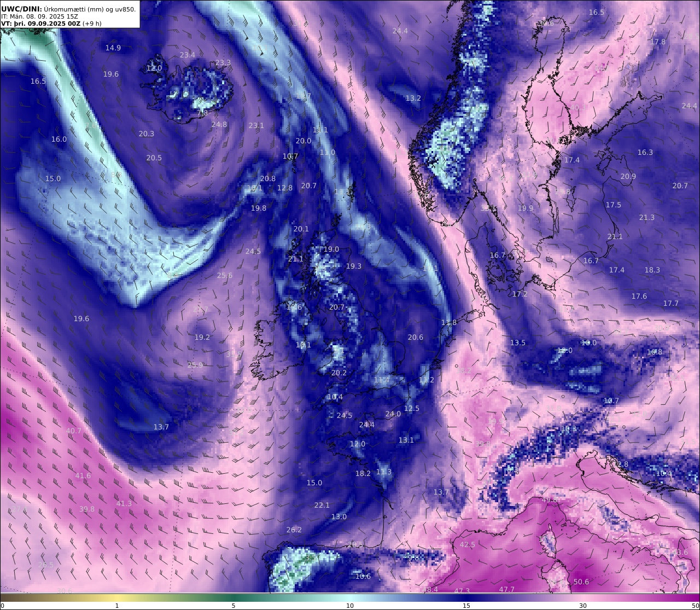Viewport: 700px width, 610px height.
Task: Click the 12.8 map value
Action: (x=284, y=188)
